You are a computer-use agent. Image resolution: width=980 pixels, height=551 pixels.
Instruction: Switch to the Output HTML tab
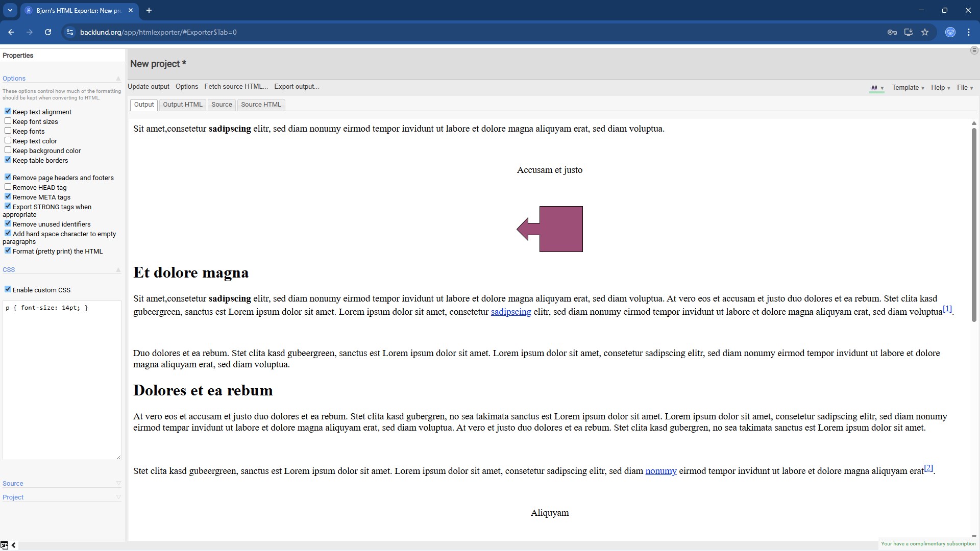point(182,105)
